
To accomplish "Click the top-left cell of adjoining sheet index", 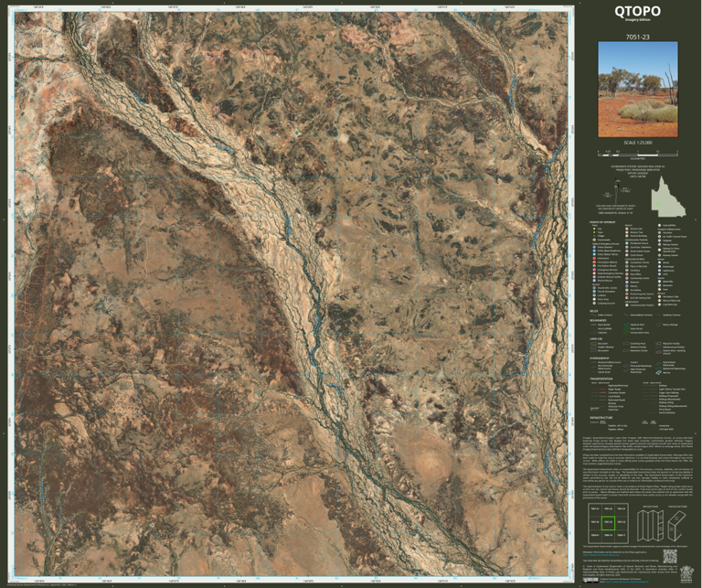I will tap(595, 509).
